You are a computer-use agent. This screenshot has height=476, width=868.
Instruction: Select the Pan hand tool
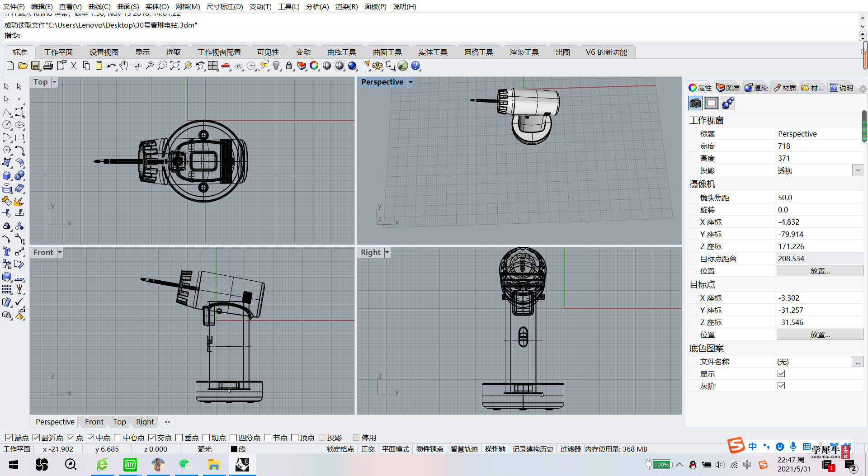coord(124,66)
